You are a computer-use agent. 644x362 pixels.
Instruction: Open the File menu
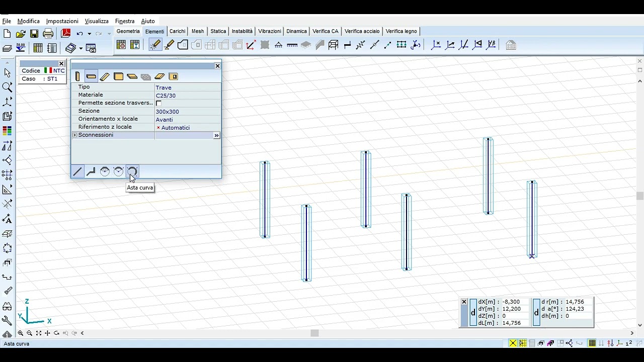coord(7,21)
